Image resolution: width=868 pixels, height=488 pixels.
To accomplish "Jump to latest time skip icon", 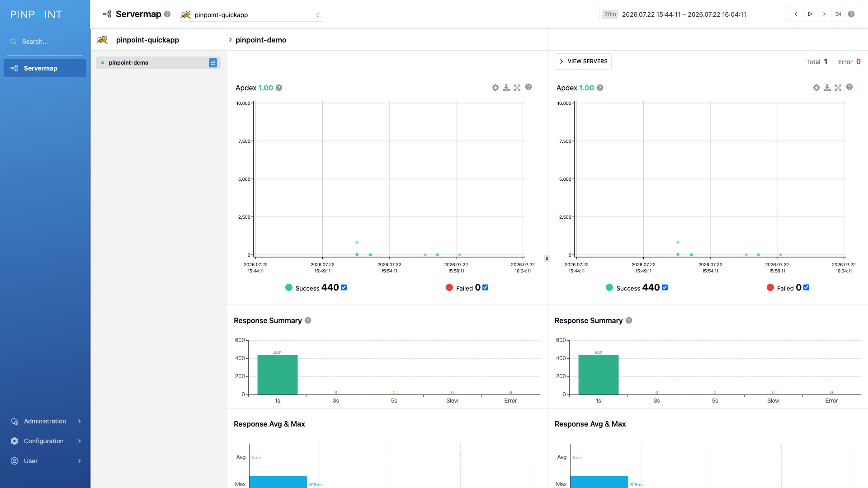I will point(838,14).
